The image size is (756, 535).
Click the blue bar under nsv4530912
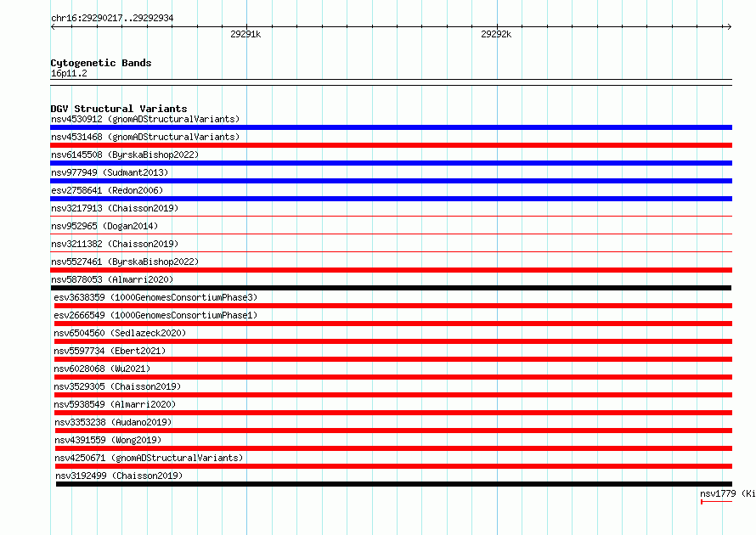pyautogui.click(x=391, y=127)
